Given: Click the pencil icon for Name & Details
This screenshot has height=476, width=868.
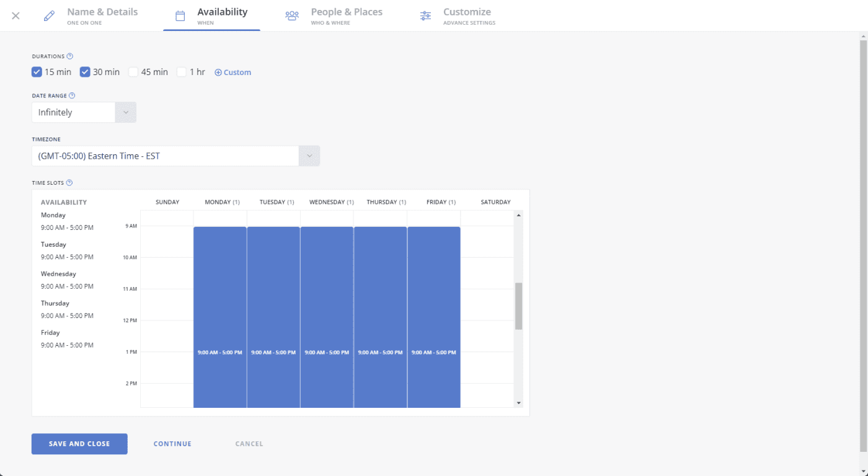Looking at the screenshot, I should coord(49,15).
